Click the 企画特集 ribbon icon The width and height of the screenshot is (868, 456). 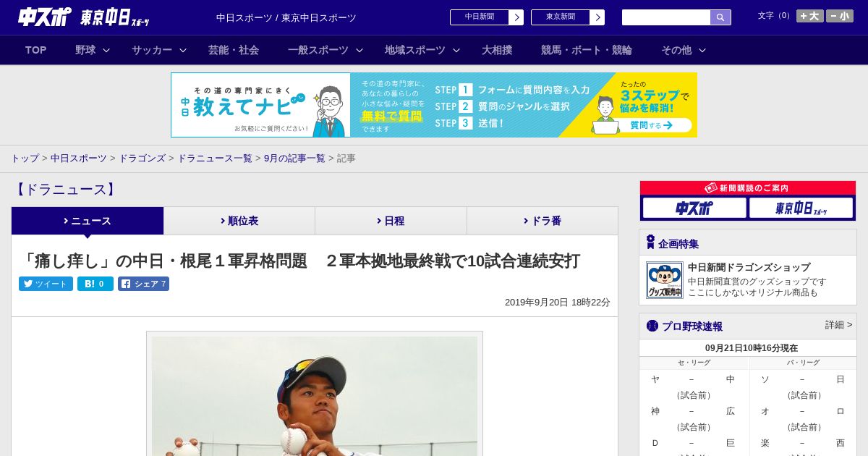click(x=650, y=242)
